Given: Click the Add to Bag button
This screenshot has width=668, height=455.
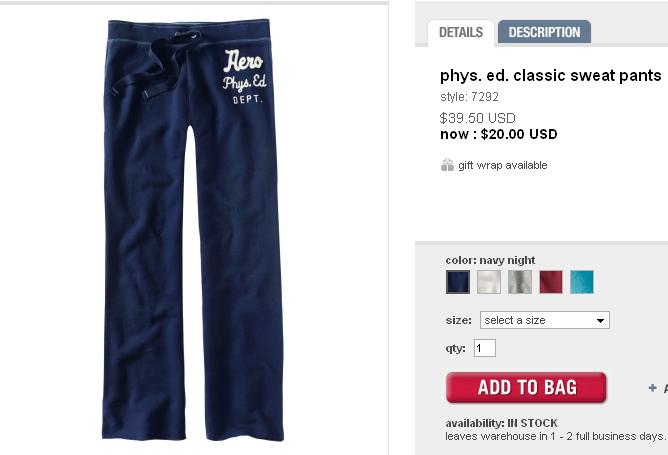Looking at the screenshot, I should [x=526, y=387].
